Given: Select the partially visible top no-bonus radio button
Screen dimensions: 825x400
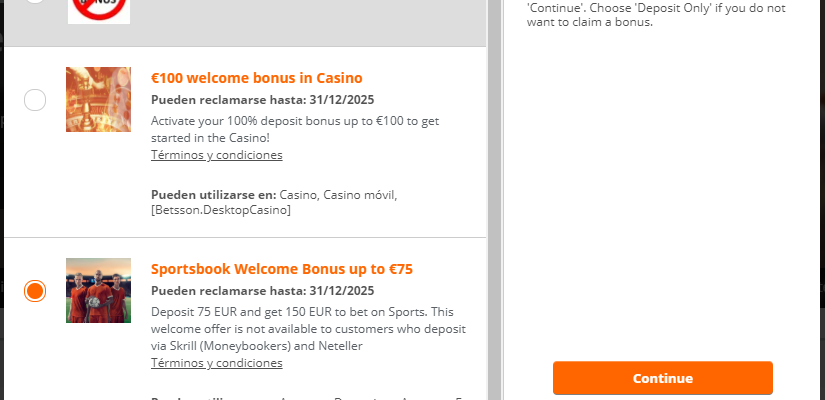Looking at the screenshot, I should (x=35, y=3).
